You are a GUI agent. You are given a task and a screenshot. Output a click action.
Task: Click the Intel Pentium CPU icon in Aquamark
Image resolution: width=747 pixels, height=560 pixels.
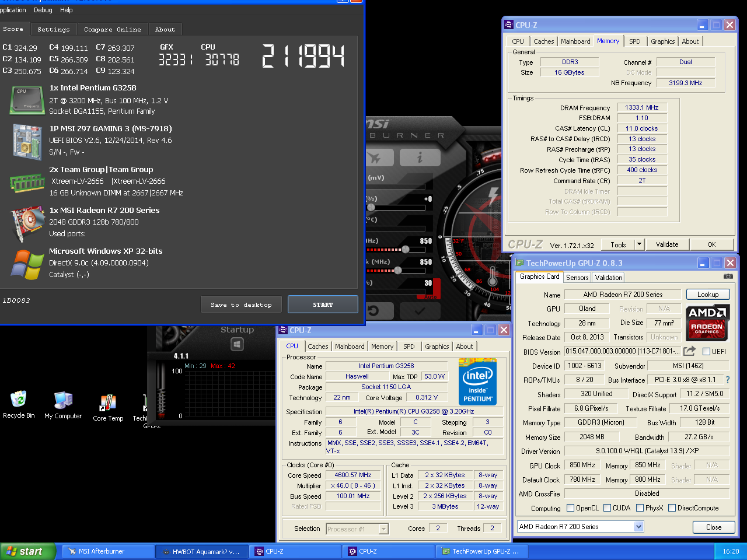[x=27, y=100]
